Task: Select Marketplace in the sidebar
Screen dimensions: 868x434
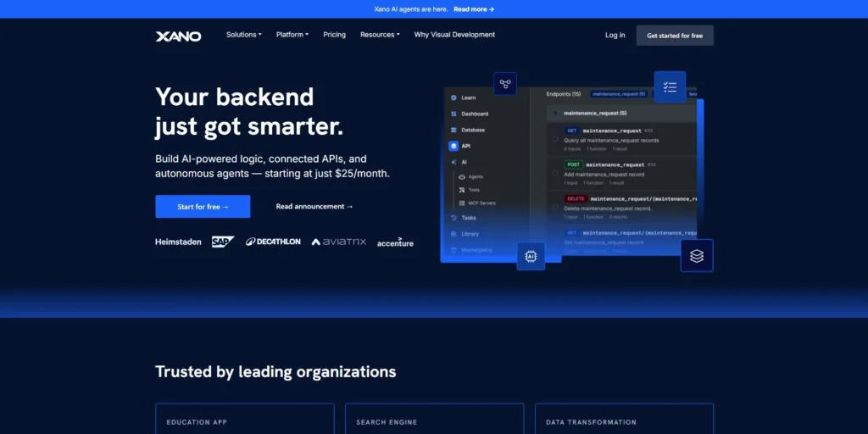Action: (476, 250)
